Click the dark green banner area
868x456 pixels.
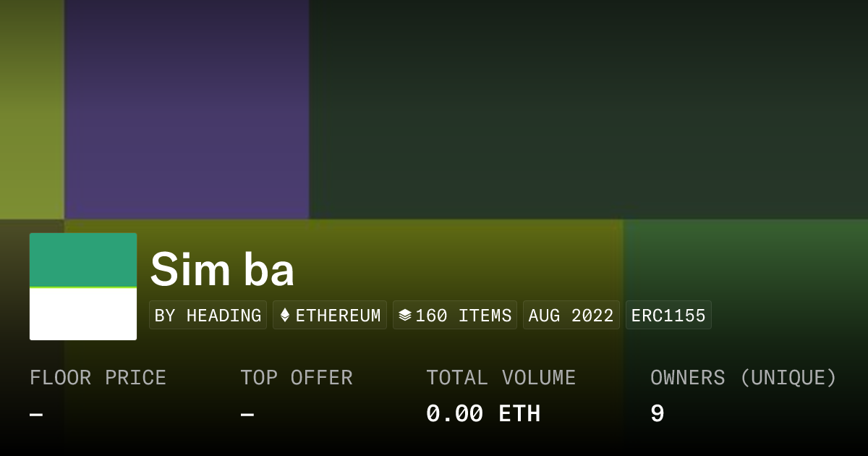(x=586, y=109)
